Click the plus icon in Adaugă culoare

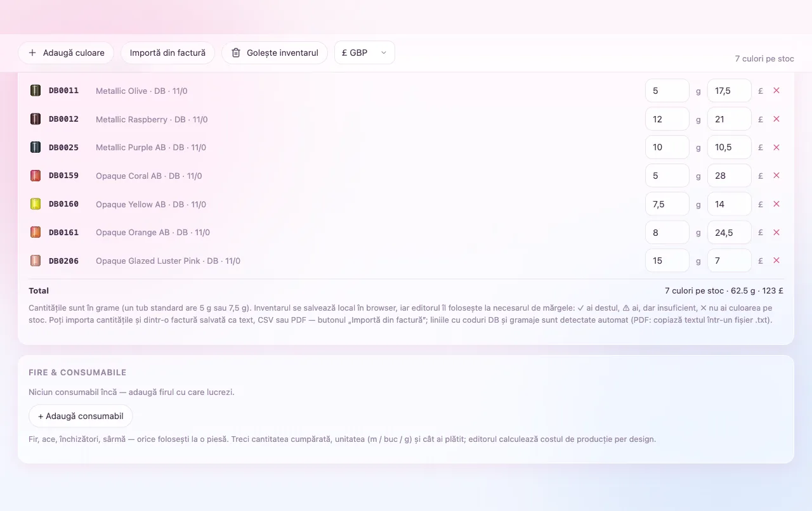pos(32,53)
